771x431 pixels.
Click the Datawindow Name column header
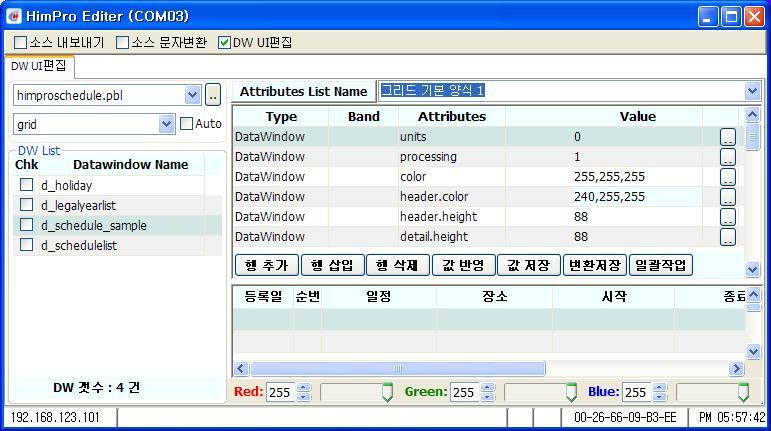130,165
